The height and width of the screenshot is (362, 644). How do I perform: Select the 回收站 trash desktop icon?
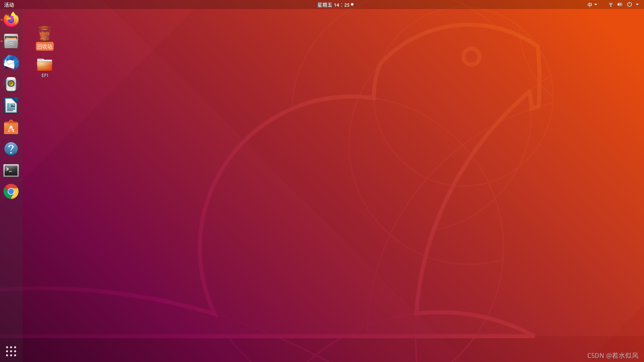tap(44, 38)
